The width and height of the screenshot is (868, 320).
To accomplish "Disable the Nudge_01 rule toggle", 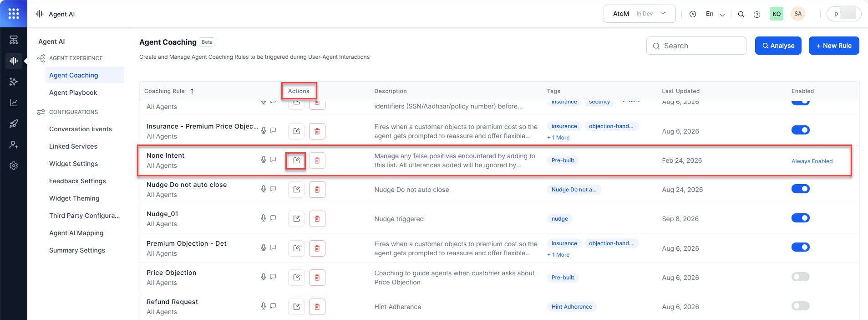I will [x=800, y=218].
